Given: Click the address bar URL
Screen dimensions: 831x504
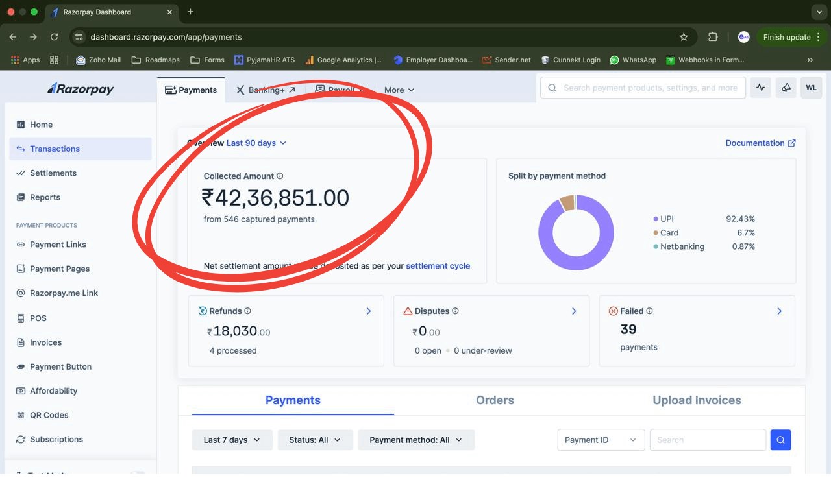Looking at the screenshot, I should point(166,37).
